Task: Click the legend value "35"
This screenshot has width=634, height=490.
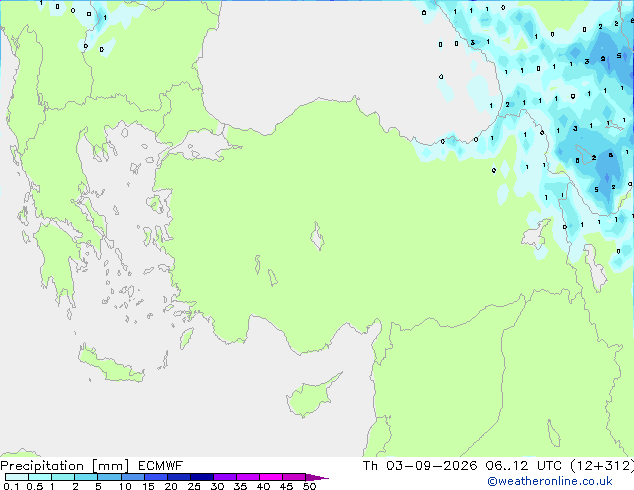Action: 240,486
